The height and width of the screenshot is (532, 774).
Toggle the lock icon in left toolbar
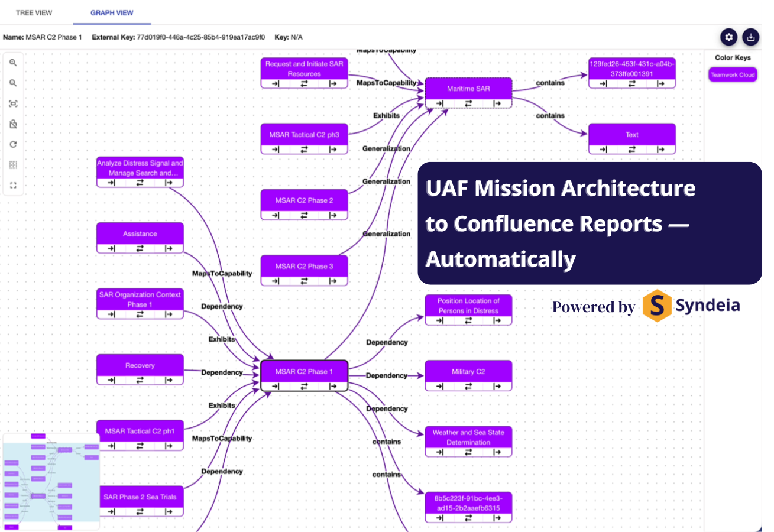(13, 124)
